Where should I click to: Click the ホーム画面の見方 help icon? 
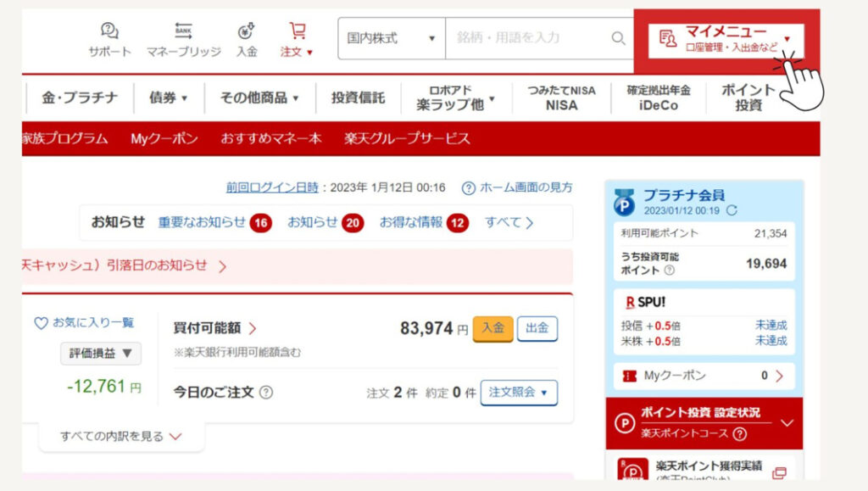468,188
